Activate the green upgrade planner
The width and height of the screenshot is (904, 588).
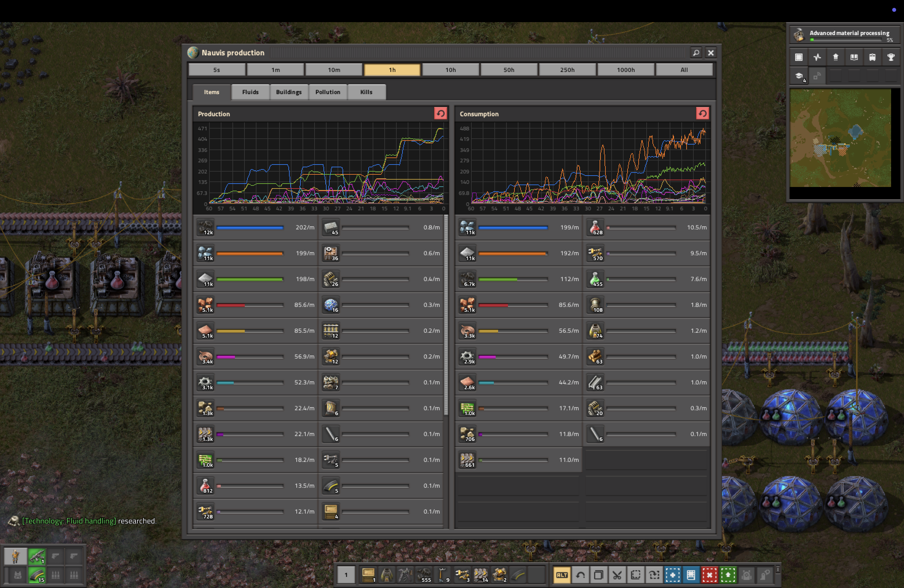(728, 575)
